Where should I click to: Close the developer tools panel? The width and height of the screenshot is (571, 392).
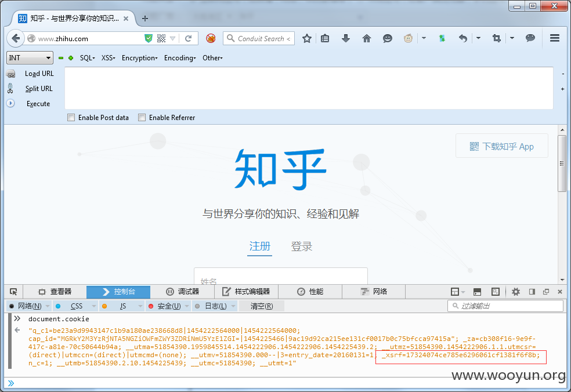(x=560, y=292)
